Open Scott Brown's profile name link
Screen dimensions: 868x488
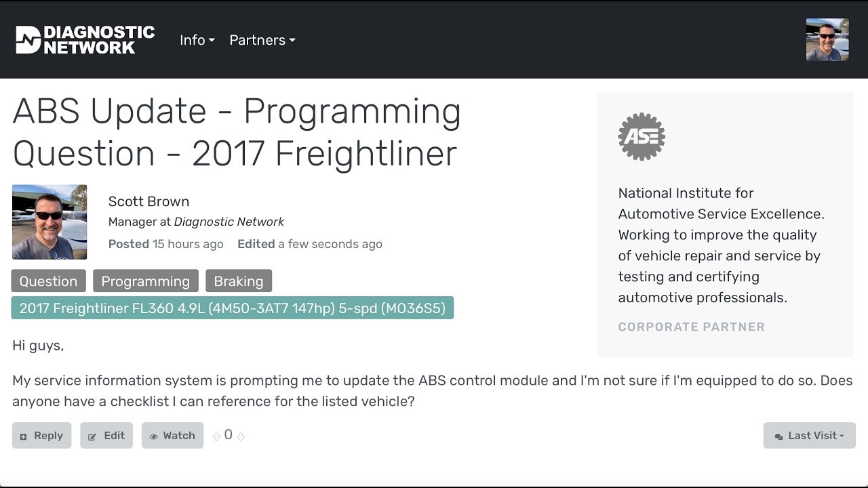point(149,201)
